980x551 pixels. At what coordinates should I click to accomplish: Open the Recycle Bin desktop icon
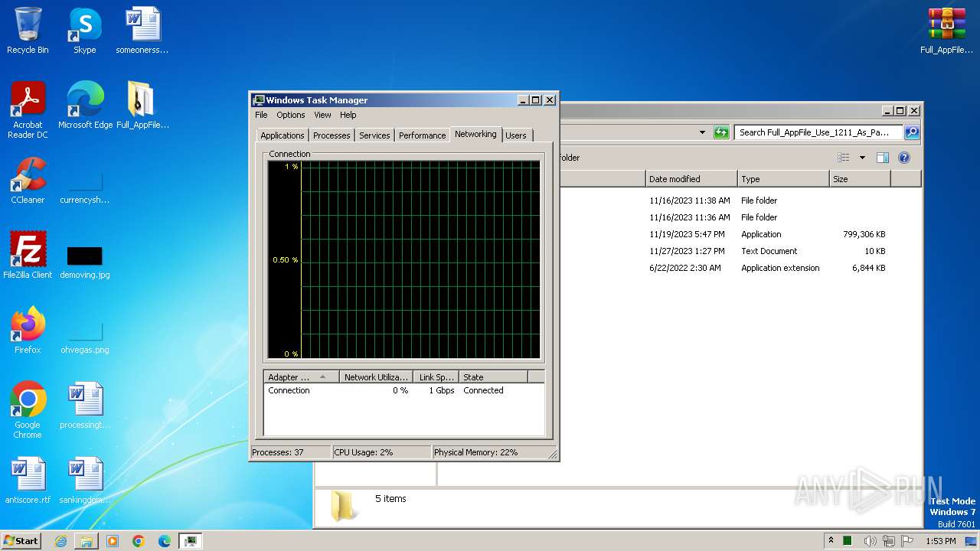[x=28, y=31]
